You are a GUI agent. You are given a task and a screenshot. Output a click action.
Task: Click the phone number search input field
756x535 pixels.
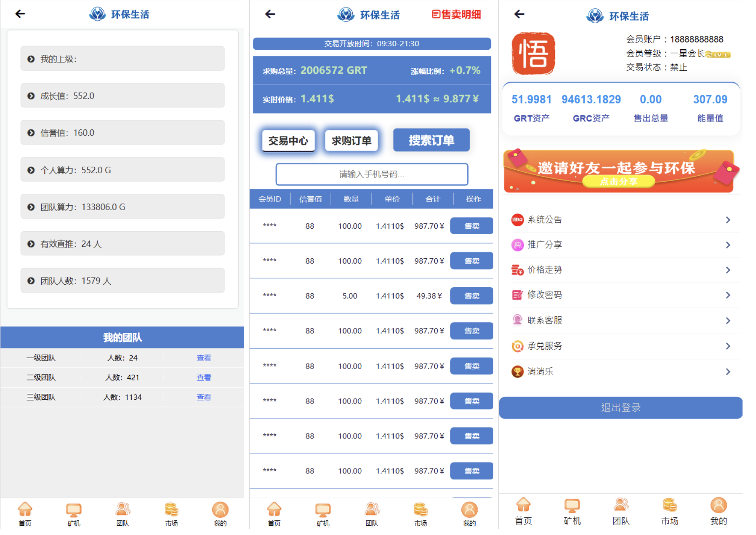(x=372, y=174)
